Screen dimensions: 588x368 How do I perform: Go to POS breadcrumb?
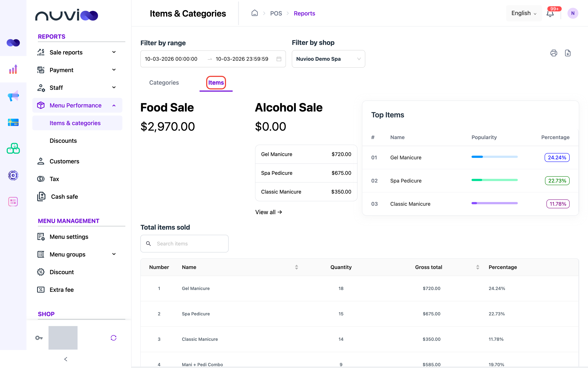pos(276,13)
